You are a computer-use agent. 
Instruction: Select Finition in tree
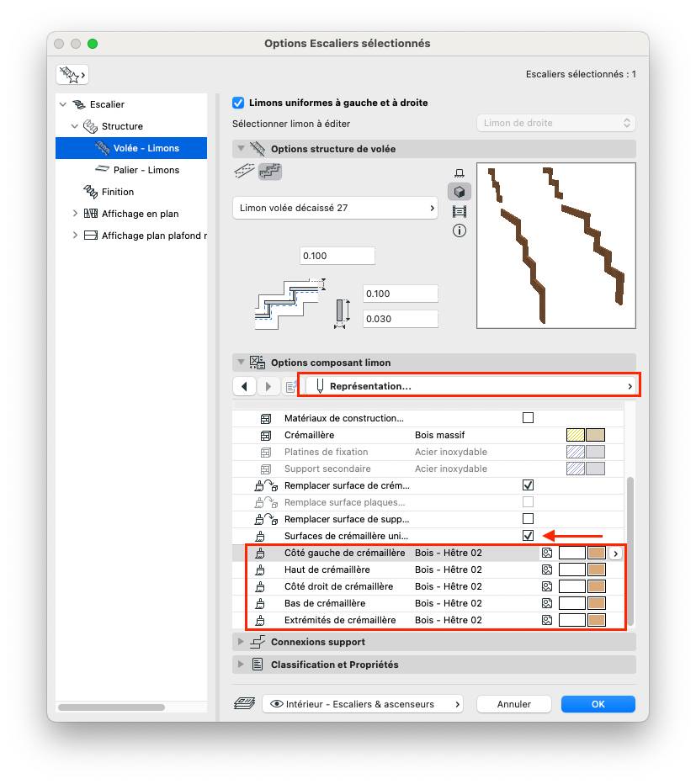tap(131, 192)
